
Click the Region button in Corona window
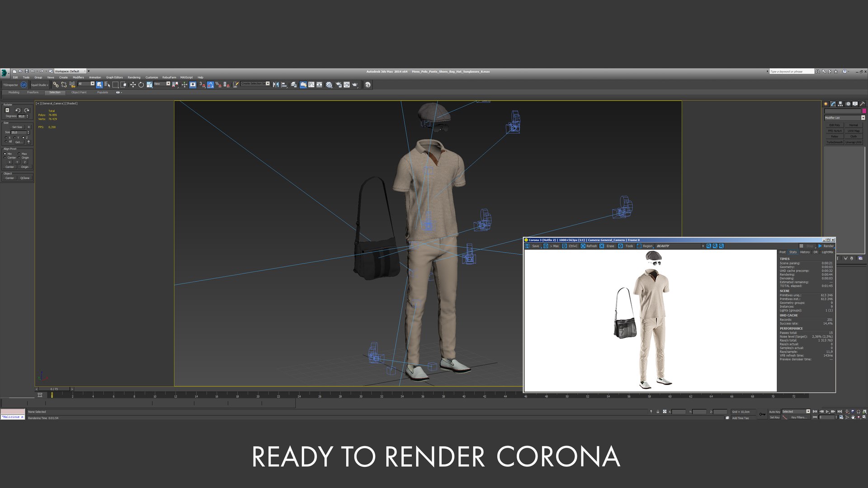[645, 246]
